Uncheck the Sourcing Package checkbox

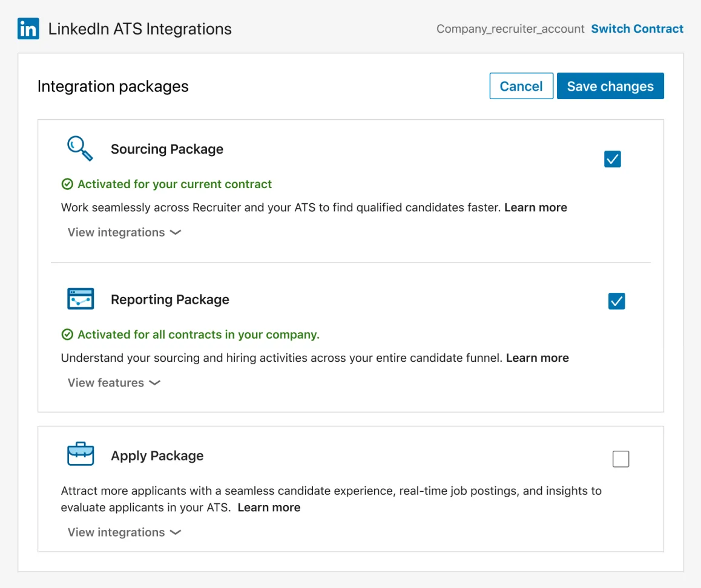coord(612,159)
